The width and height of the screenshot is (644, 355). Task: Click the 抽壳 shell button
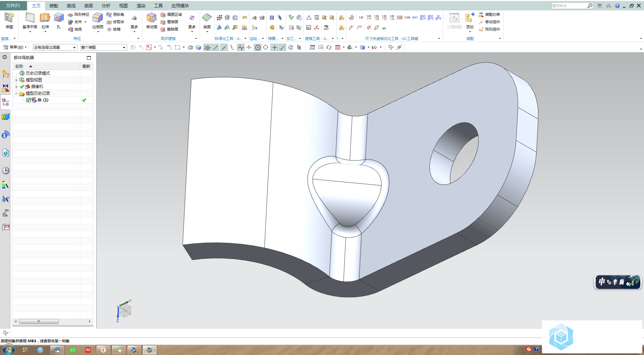tap(75, 29)
